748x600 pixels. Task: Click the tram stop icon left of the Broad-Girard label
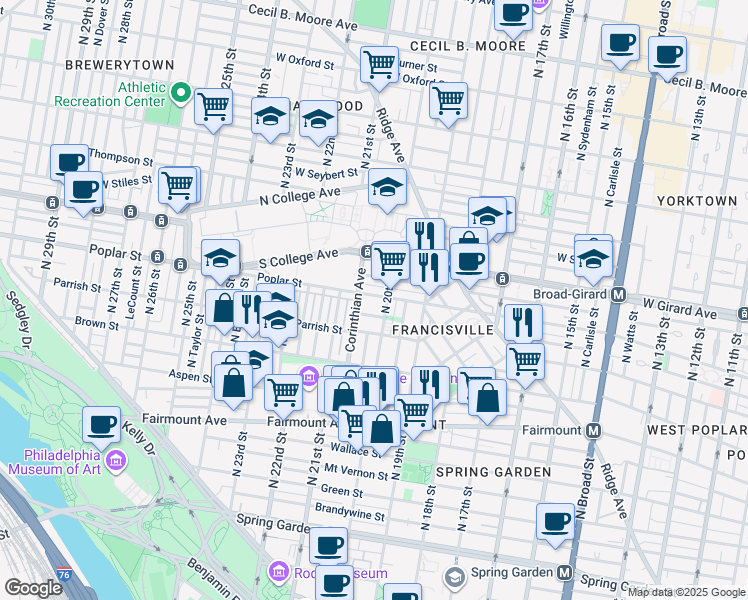tap(502, 279)
